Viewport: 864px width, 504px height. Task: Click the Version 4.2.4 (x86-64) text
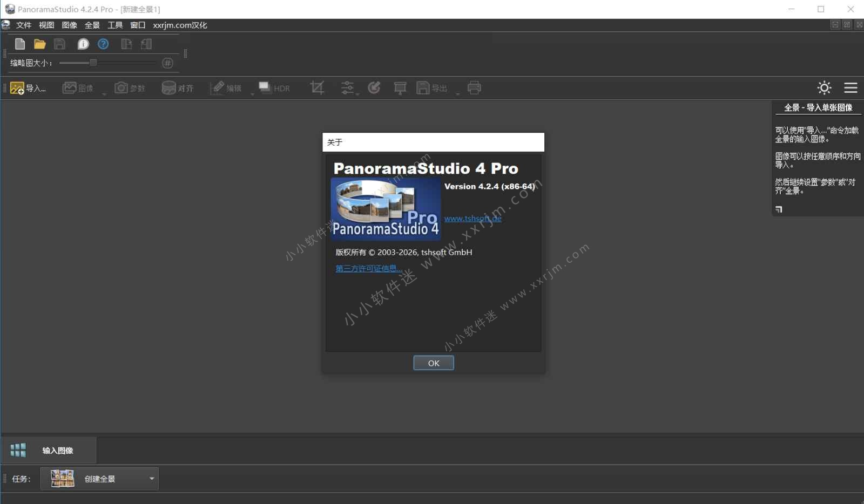point(489,187)
